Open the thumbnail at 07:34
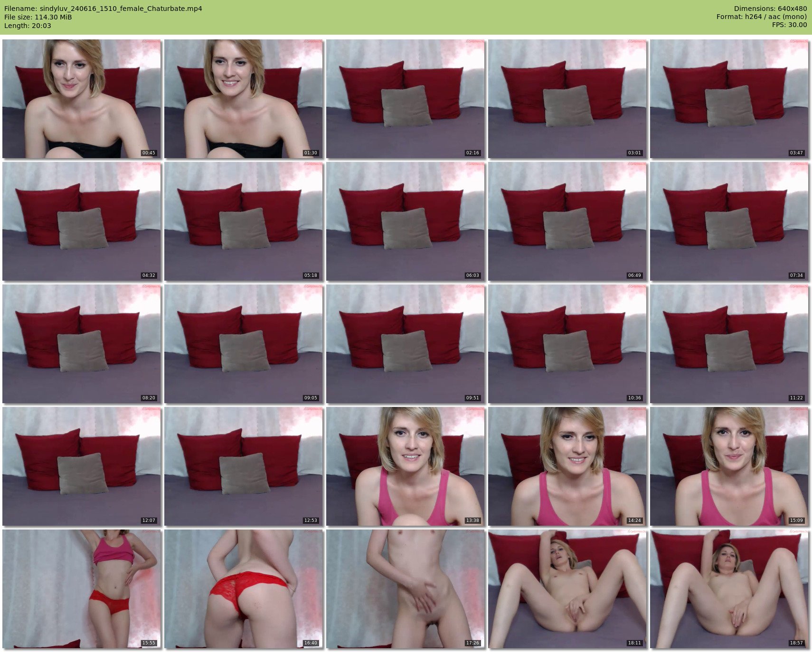 [729, 221]
